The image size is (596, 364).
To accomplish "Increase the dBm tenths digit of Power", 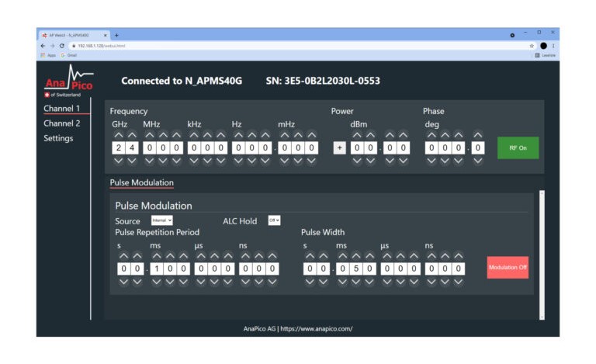I will click(390, 135).
